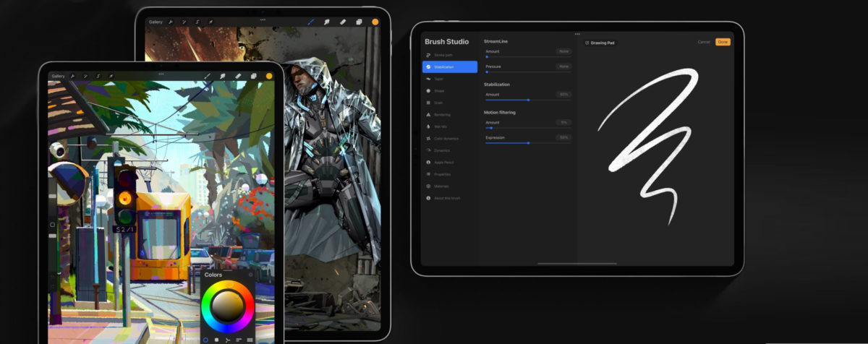The width and height of the screenshot is (868, 344).
Task: Tap Expression 50% value field
Action: click(563, 137)
